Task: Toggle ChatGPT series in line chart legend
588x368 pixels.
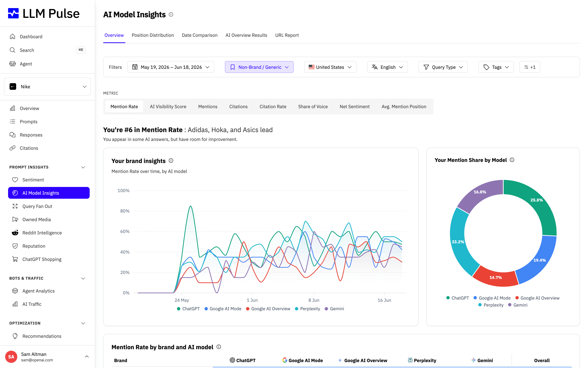Action: tap(188, 309)
